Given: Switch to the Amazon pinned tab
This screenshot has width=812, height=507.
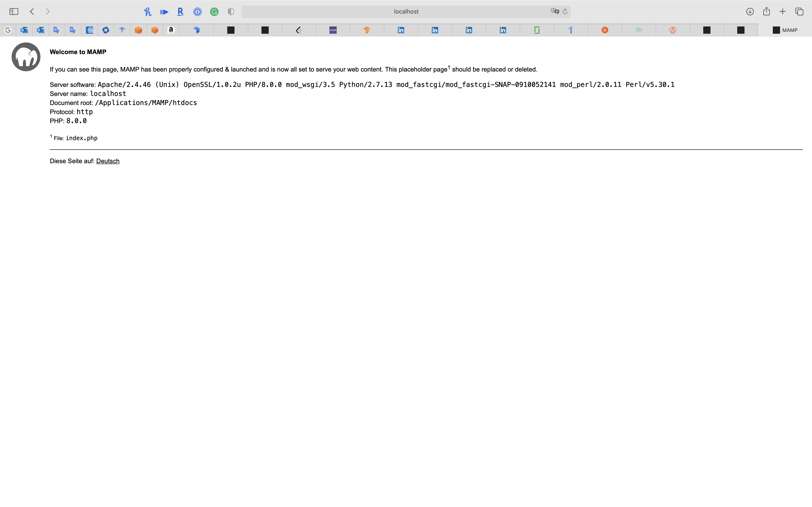Looking at the screenshot, I should [x=171, y=30].
